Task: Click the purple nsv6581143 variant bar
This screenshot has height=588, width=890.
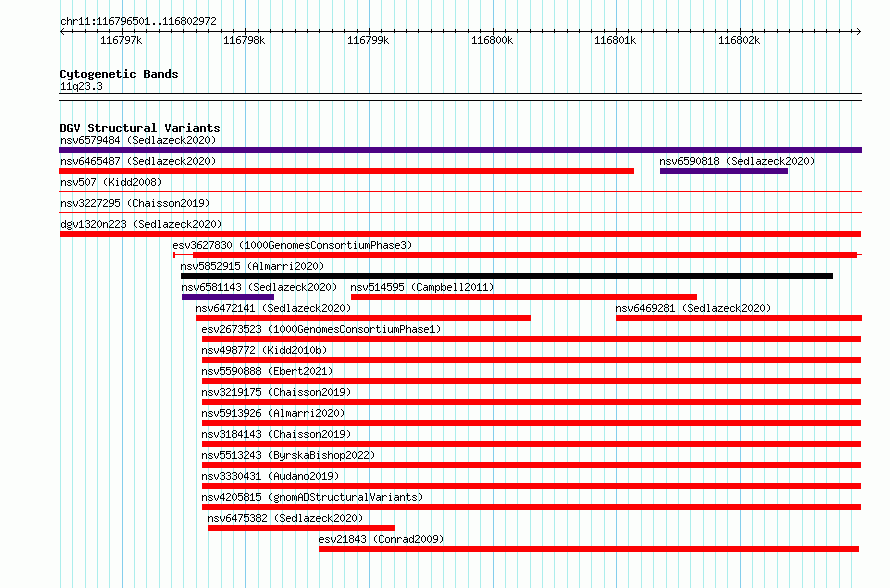Action: (228, 297)
